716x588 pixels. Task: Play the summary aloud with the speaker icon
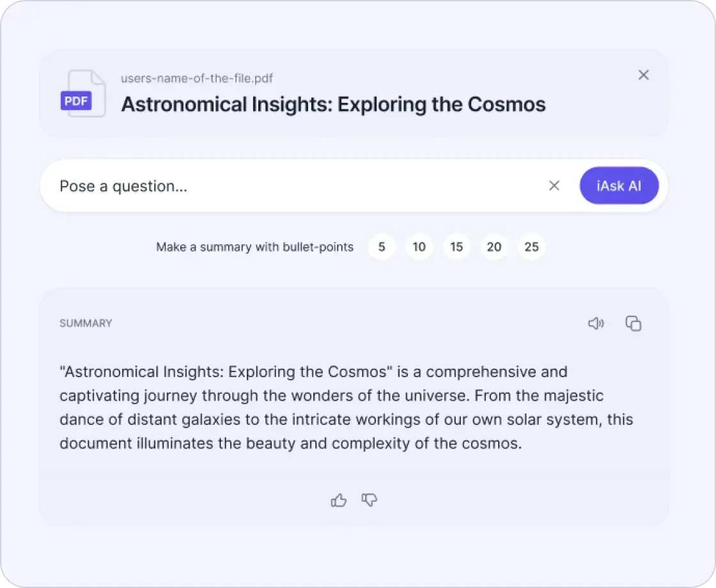[x=596, y=323]
